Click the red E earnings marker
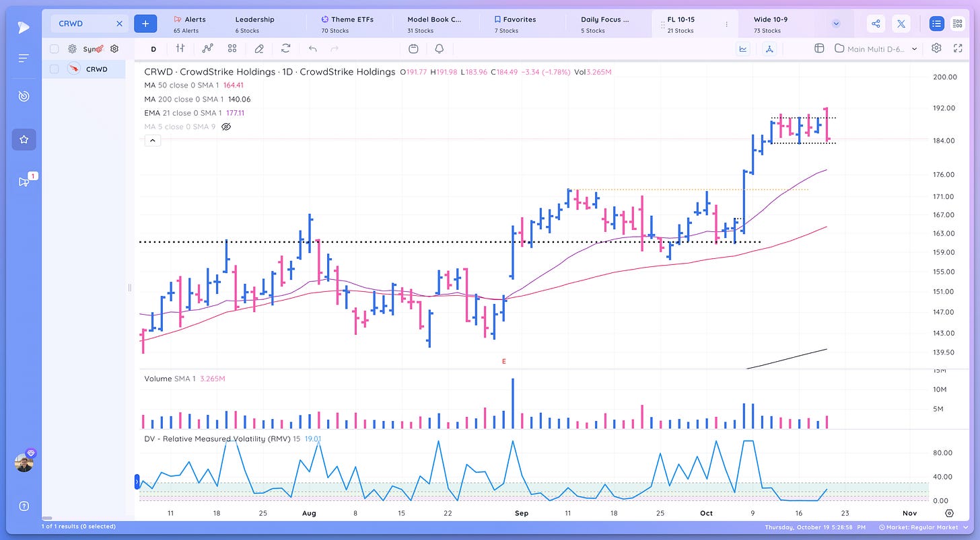Viewport: 980px width, 540px height. (x=503, y=361)
